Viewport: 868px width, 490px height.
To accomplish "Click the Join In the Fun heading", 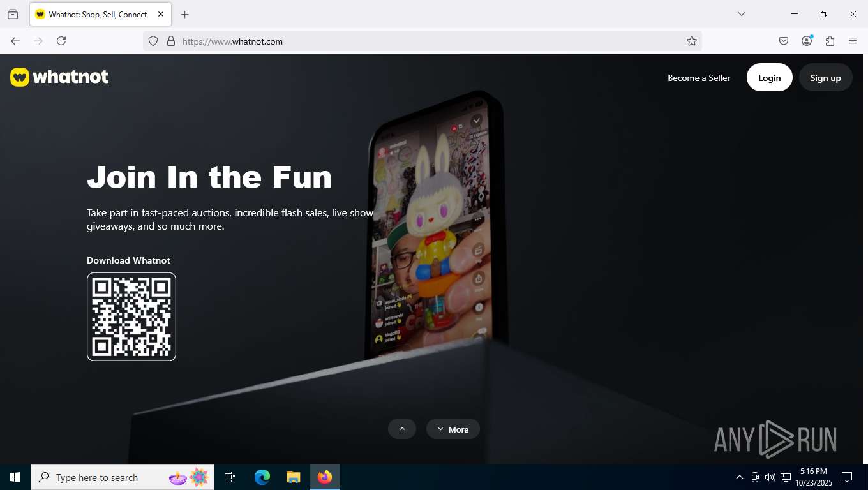I will (209, 177).
